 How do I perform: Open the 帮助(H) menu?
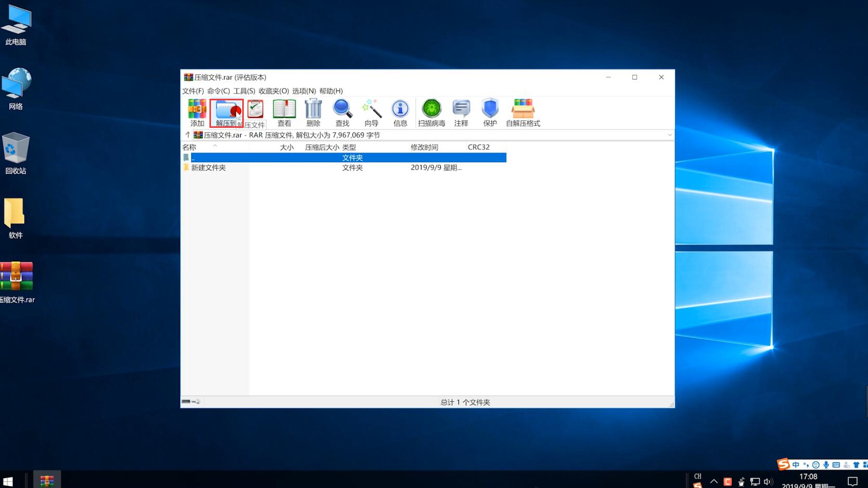(x=331, y=91)
